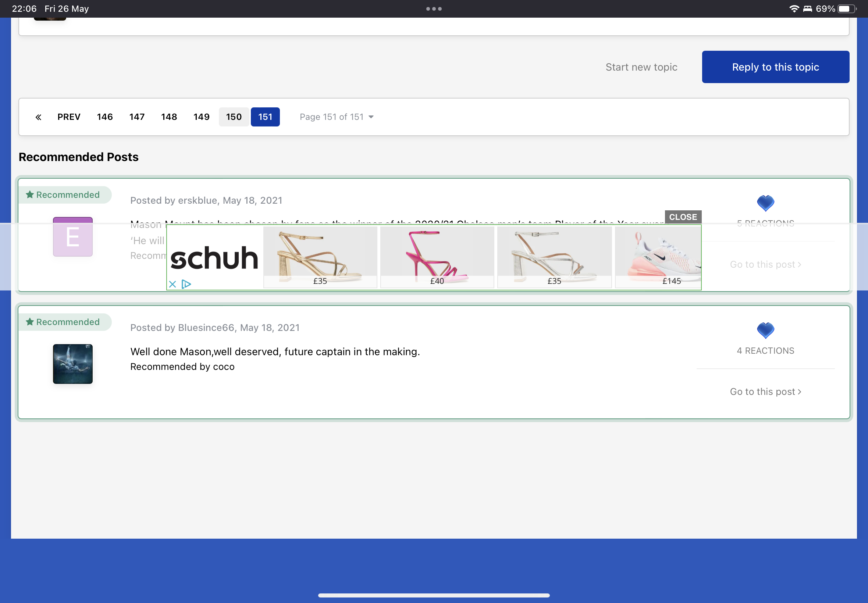868x603 pixels.
Task: Open 4 REACTIONS on Bluesince66's post
Action: tap(765, 351)
